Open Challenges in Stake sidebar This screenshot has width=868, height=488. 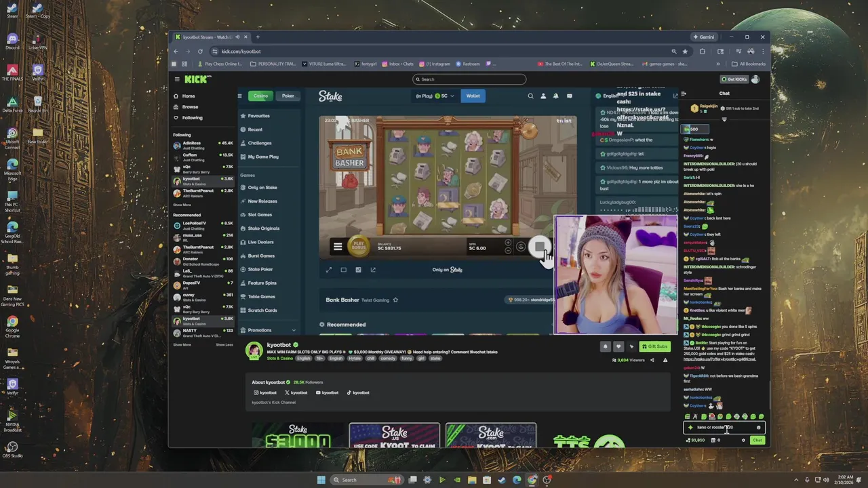(x=260, y=143)
